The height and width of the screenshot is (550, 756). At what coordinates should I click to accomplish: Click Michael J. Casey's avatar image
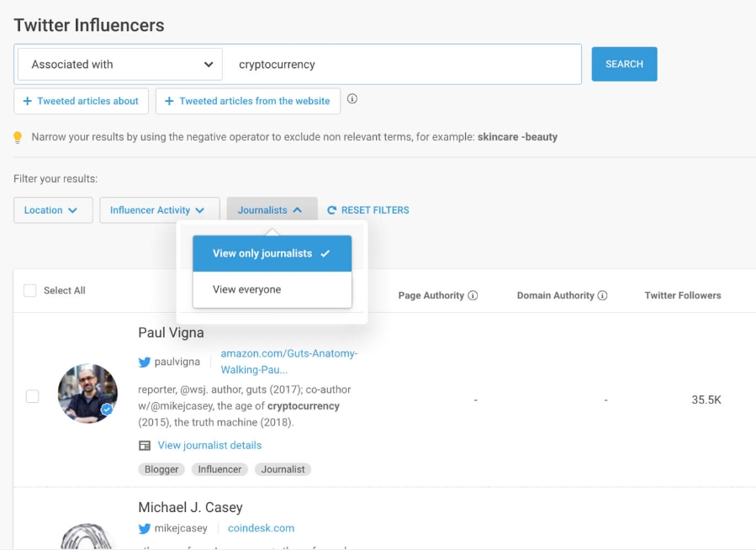tap(87, 537)
